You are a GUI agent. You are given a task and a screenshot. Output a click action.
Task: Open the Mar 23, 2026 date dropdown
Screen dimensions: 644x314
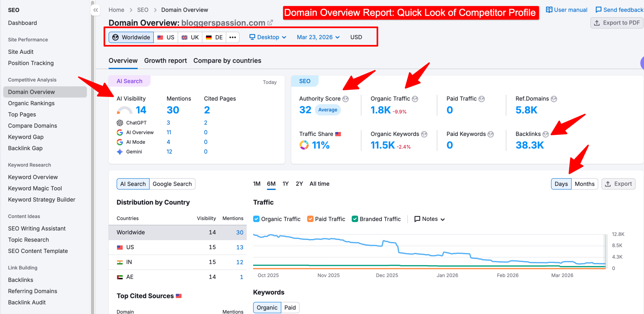tap(318, 37)
